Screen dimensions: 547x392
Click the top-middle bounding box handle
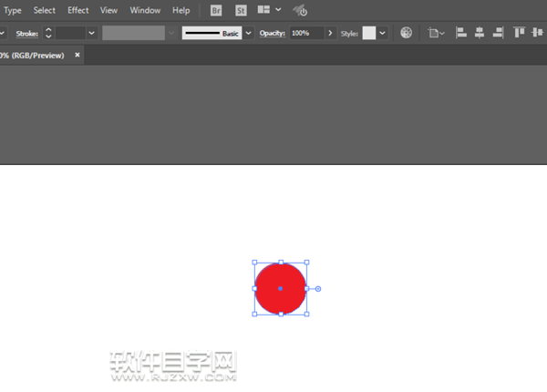point(281,263)
